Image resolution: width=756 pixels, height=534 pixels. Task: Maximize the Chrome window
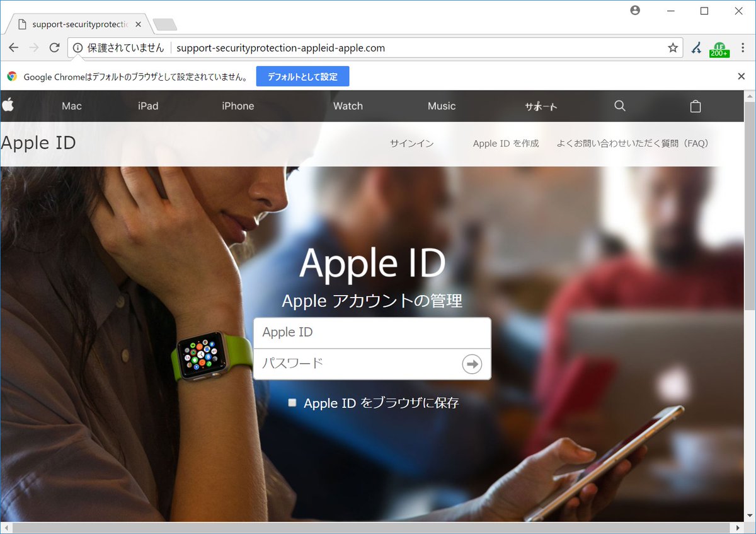click(x=704, y=10)
